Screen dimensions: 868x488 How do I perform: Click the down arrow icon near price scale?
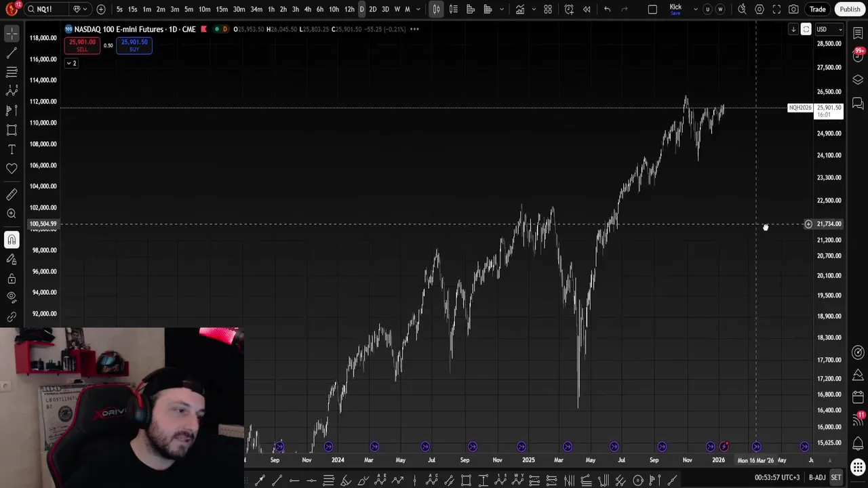pyautogui.click(x=793, y=29)
